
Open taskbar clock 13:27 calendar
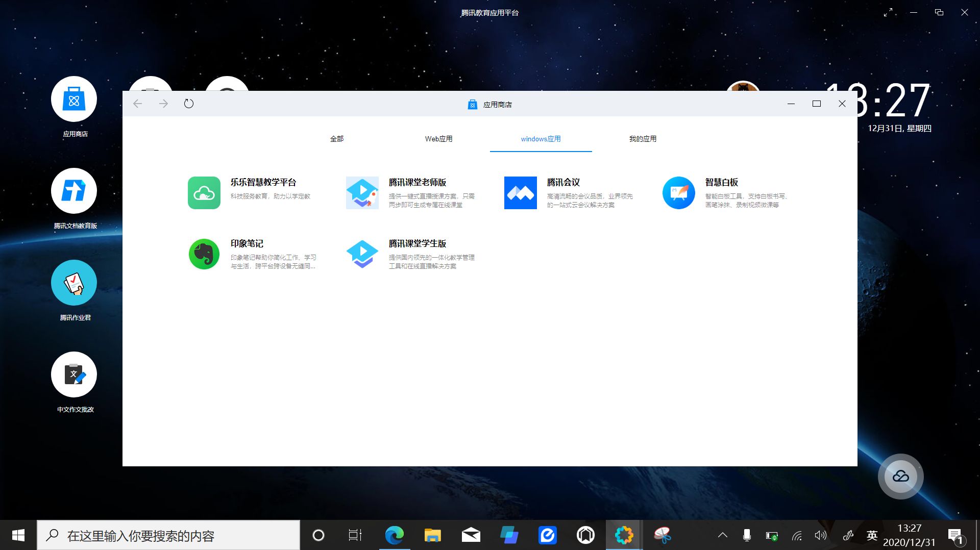coord(909,535)
